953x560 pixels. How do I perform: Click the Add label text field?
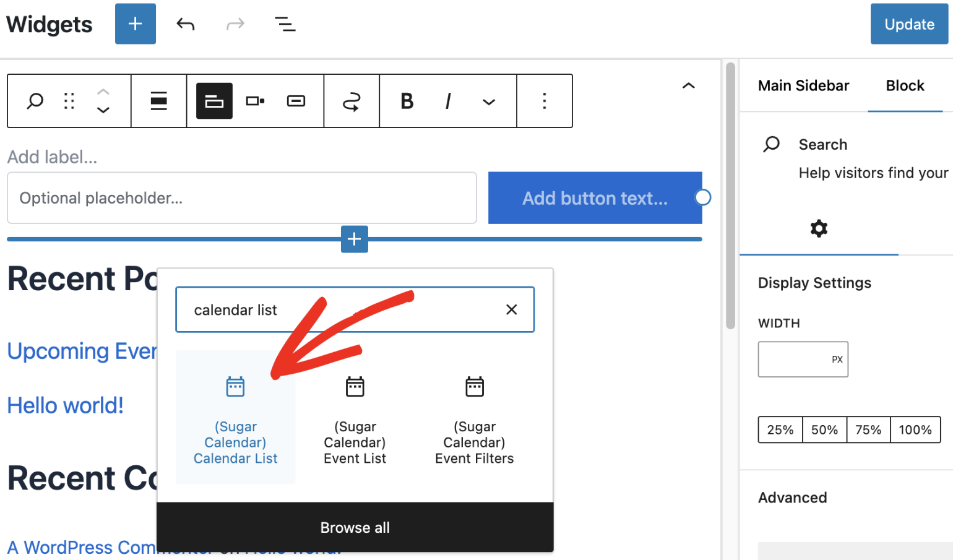(53, 157)
